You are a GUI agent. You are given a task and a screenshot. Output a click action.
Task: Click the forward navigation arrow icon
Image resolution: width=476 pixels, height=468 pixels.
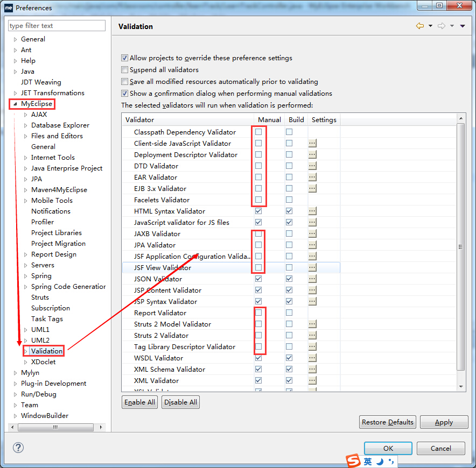(x=442, y=26)
